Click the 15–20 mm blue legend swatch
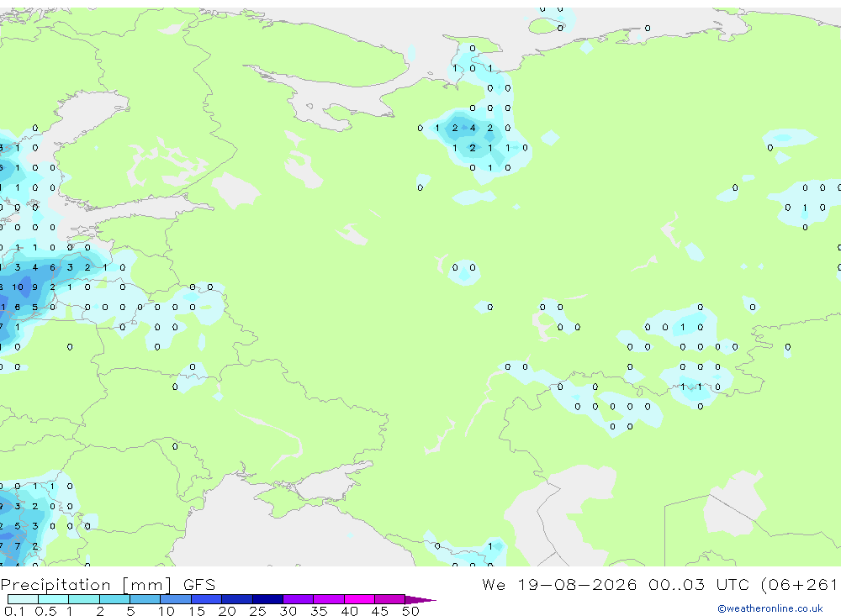 pos(206,599)
